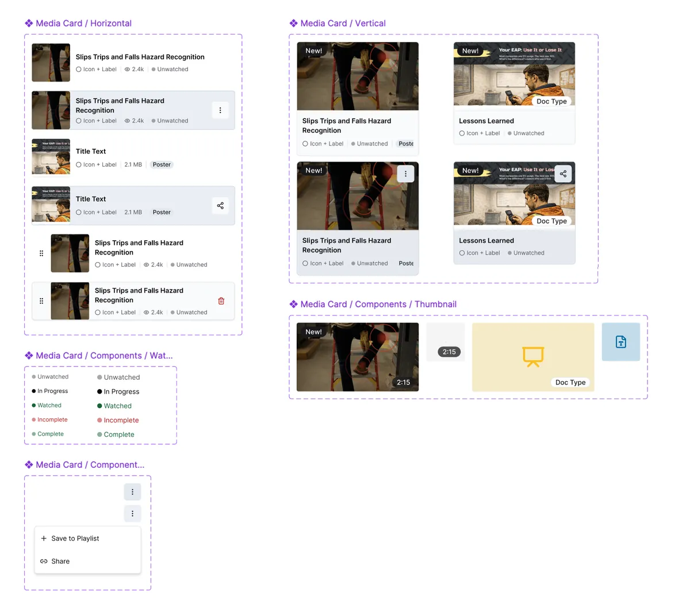Viewport: 690px width, 616px height.
Task: Select Save to Playlist menu entry
Action: [x=87, y=538]
